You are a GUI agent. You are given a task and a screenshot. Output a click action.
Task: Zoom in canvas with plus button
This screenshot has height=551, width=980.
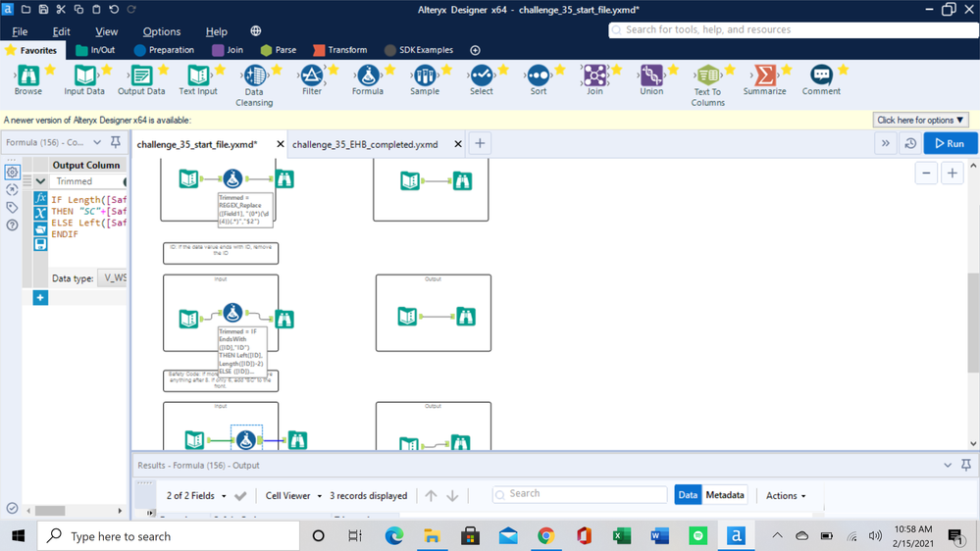(952, 174)
